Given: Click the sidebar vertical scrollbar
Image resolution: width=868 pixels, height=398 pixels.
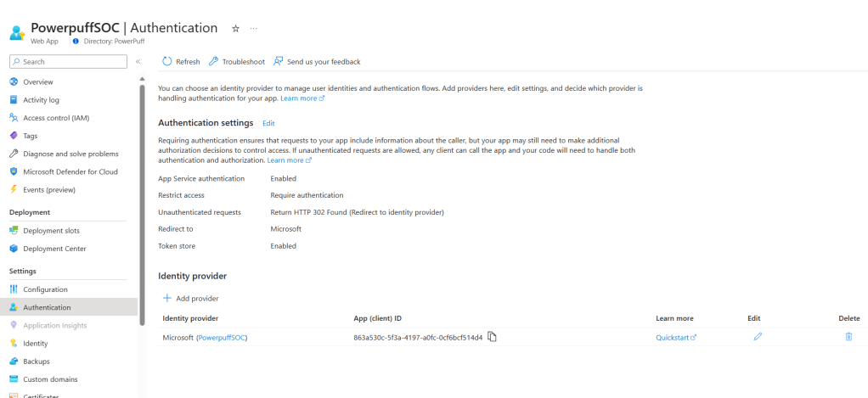Looking at the screenshot, I should coord(143,187).
